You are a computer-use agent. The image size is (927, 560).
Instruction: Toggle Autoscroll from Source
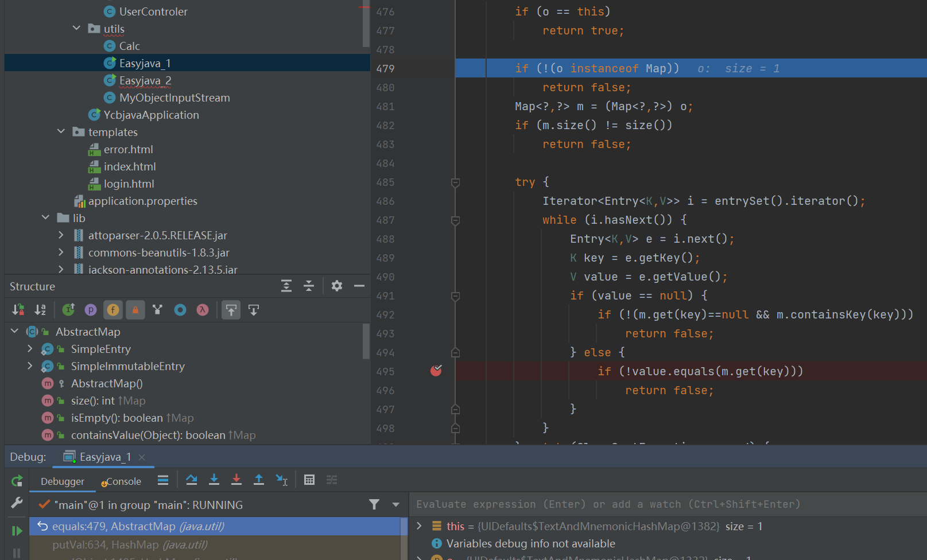pos(254,310)
